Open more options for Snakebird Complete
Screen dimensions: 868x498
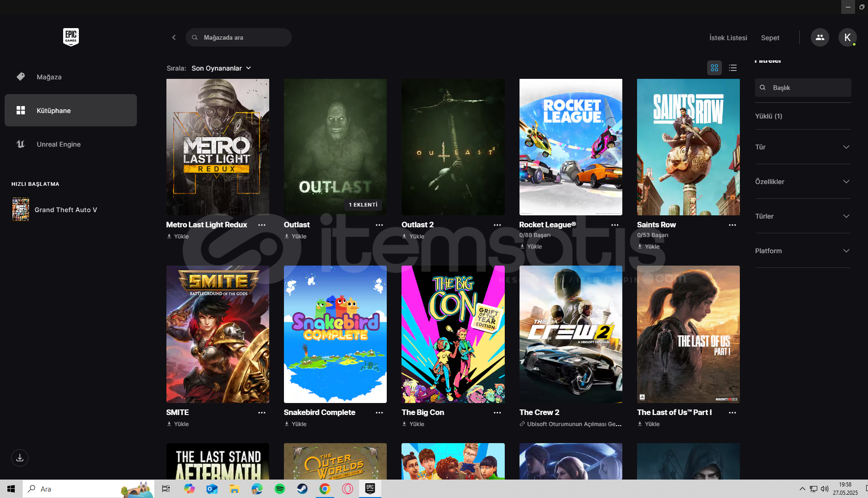[379, 413]
